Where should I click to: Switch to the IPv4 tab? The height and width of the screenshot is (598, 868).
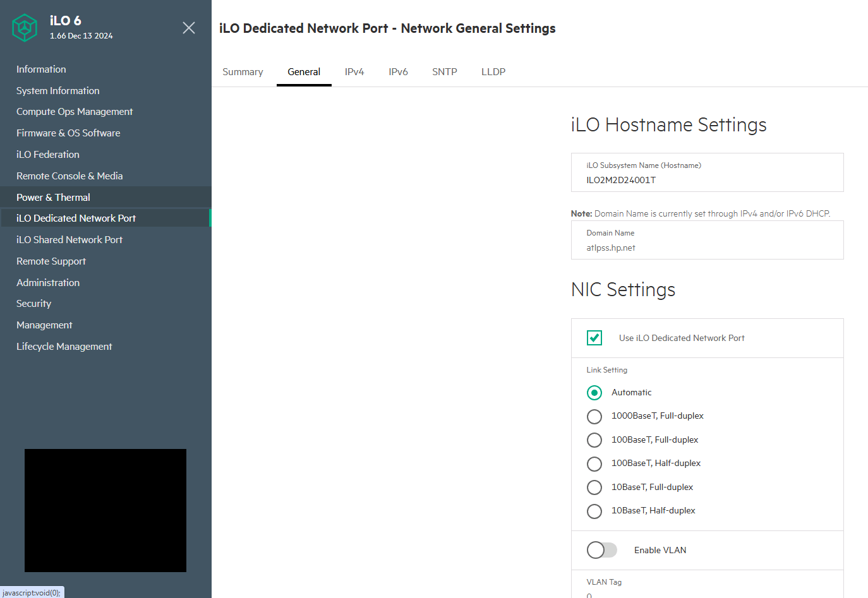(354, 72)
